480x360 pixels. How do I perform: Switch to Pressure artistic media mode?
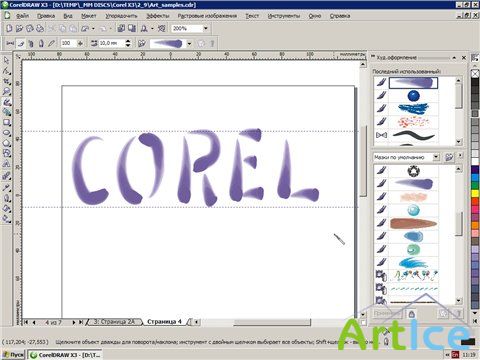(51, 43)
